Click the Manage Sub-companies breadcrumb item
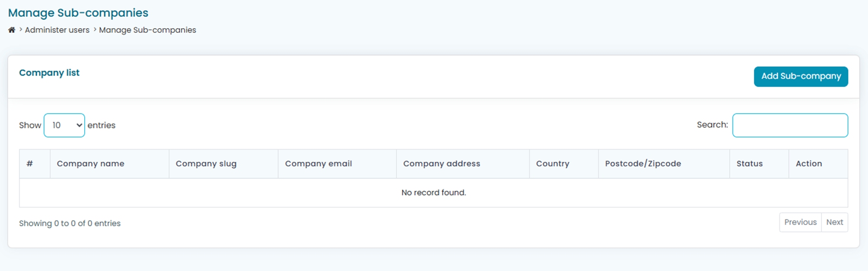This screenshot has width=868, height=271. [147, 30]
